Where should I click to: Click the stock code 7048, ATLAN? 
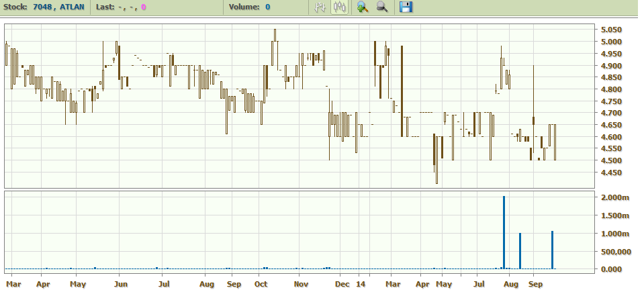tap(58, 7)
